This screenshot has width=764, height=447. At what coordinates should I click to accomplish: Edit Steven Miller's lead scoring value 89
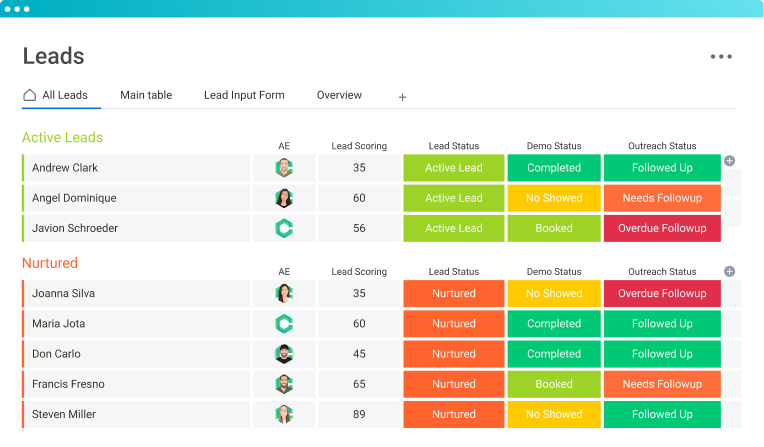359,414
